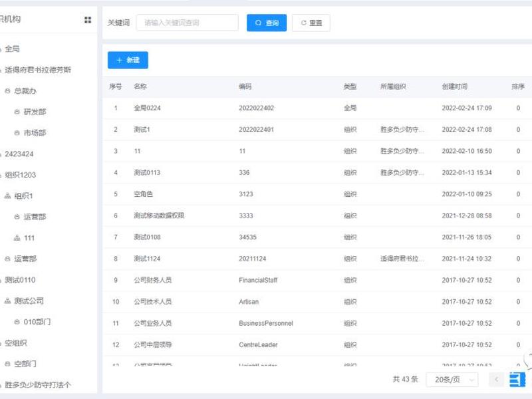532x399 pixels.
Task: Open the 20条/页 page size dropdown
Action: (x=452, y=380)
